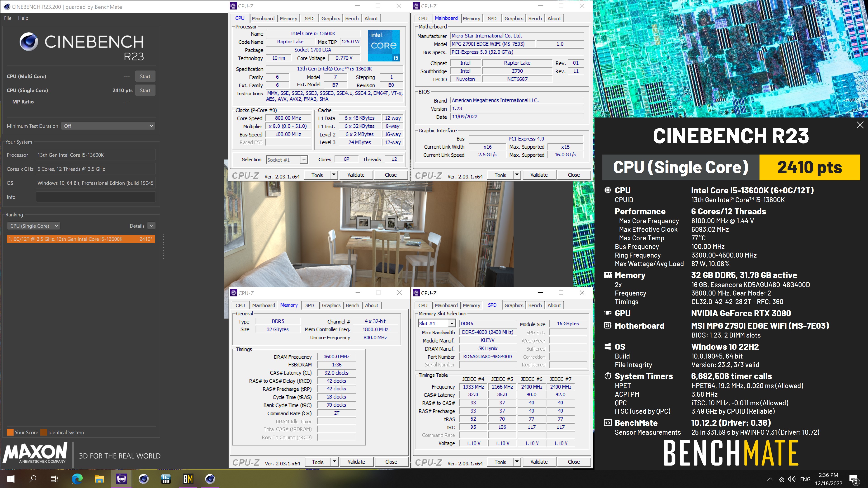Open the Minimum Test Duration dropdown
Screen dimensions: 868x488
coord(108,126)
